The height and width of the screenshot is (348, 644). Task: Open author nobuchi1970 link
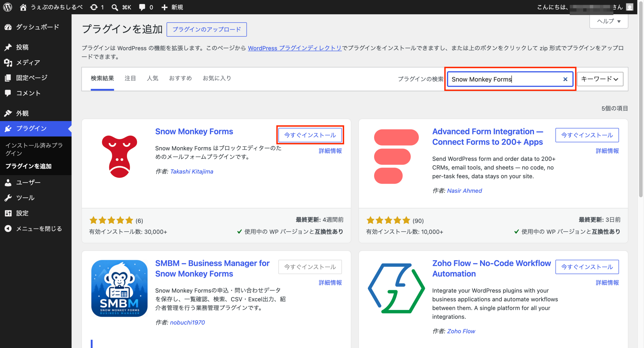pos(187,323)
